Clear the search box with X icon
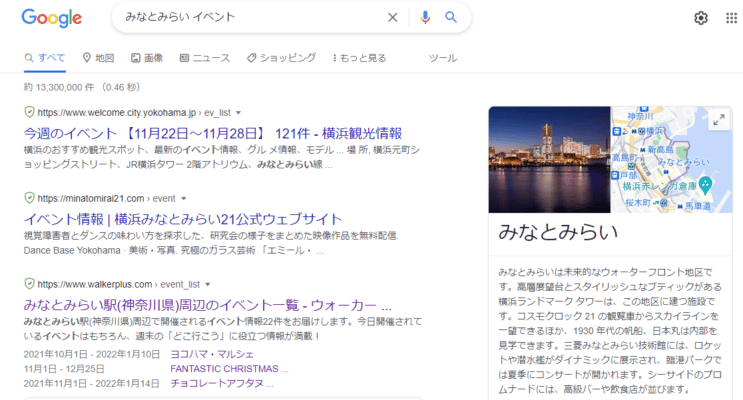This screenshot has width=743, height=400. click(392, 18)
